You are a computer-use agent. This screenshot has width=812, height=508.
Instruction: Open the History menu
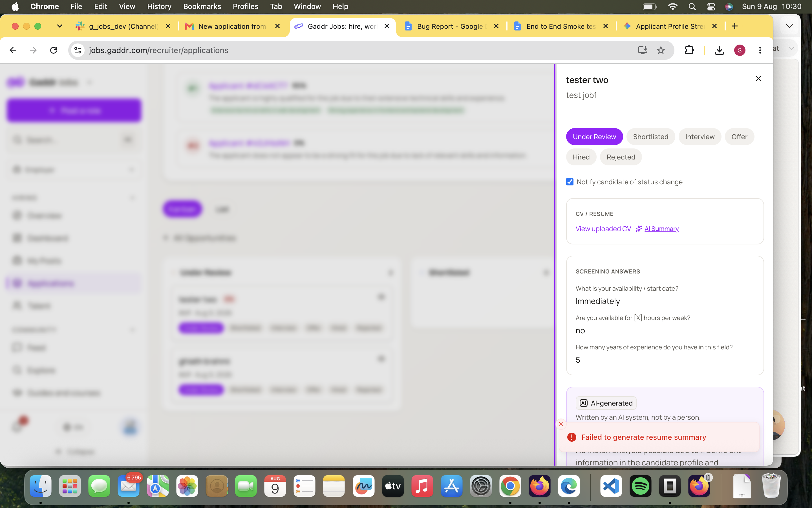[x=159, y=6]
